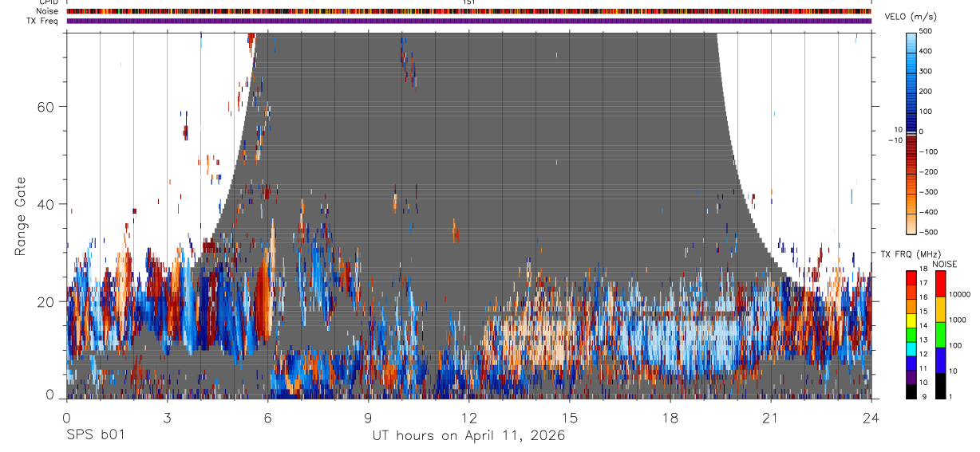This screenshot has height=452, width=980.
Task: Click the UT hour tick label 3
Action: coord(167,417)
